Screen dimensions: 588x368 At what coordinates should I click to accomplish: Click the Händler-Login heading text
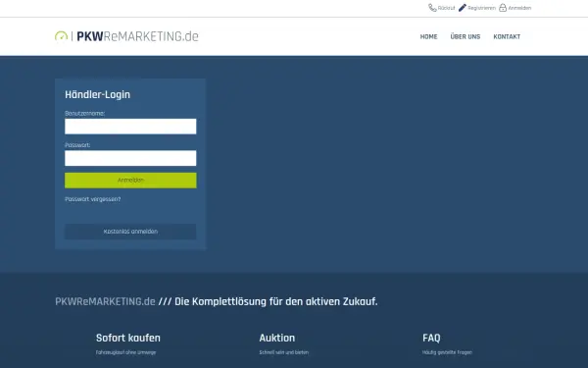[x=97, y=94]
